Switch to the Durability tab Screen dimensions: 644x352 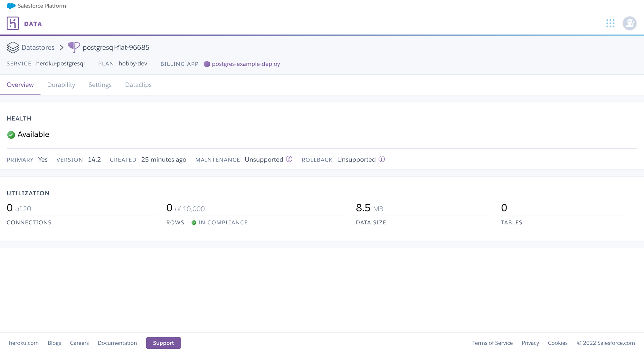tap(61, 85)
